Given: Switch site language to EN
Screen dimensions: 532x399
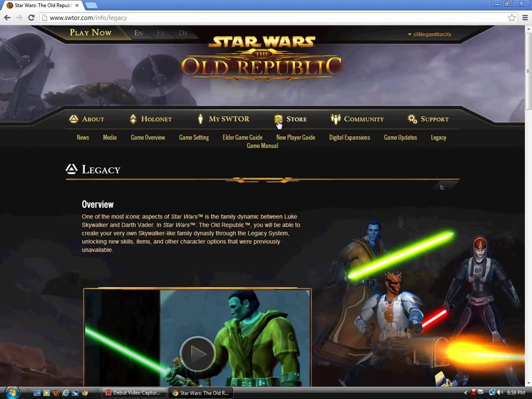Looking at the screenshot, I should pos(139,33).
